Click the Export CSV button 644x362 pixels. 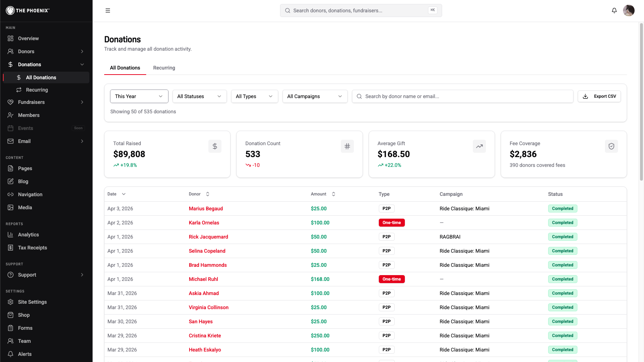point(599,96)
